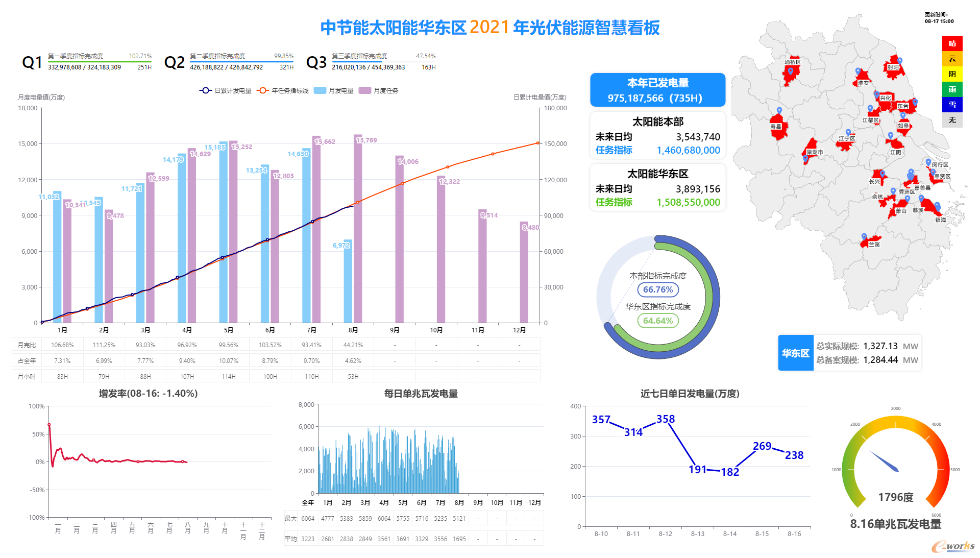
Task: Select the 兰溪 location marker
Action: [864, 237]
